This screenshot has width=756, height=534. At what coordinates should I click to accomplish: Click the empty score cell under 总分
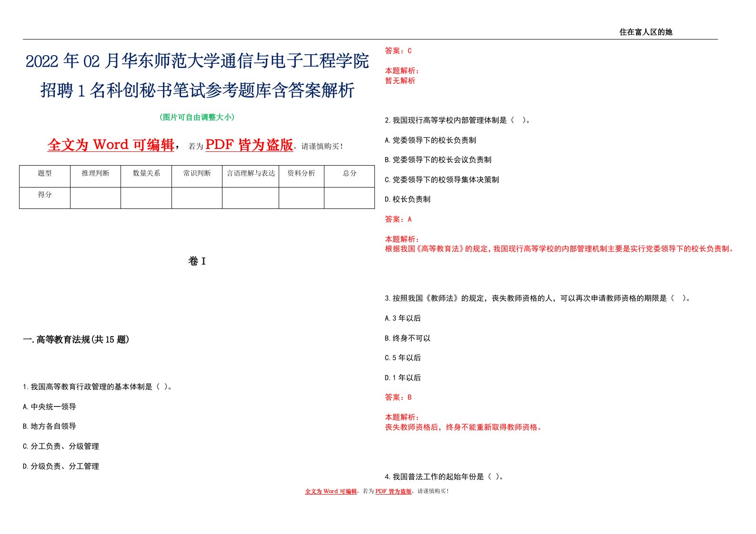(350, 198)
